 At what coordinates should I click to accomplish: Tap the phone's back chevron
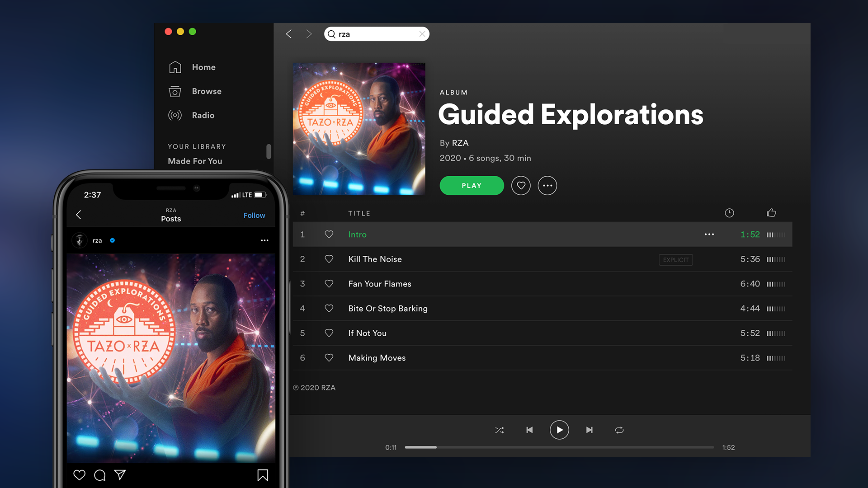coord(79,215)
